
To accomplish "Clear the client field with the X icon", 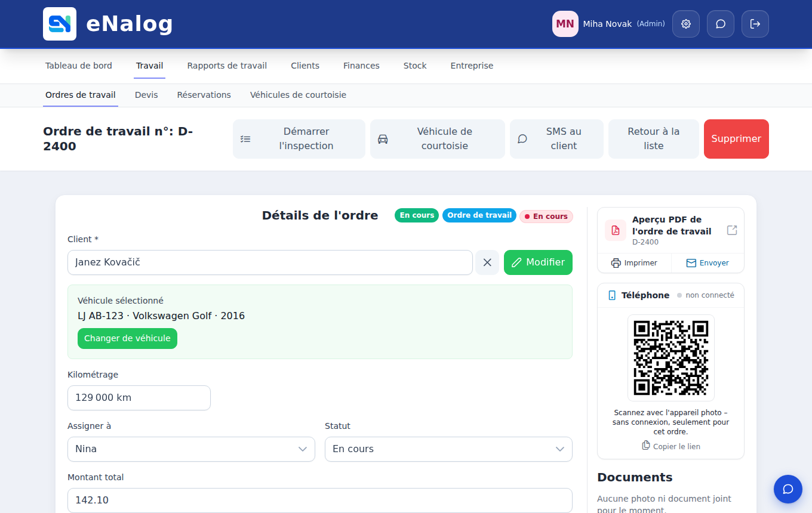I will point(487,262).
